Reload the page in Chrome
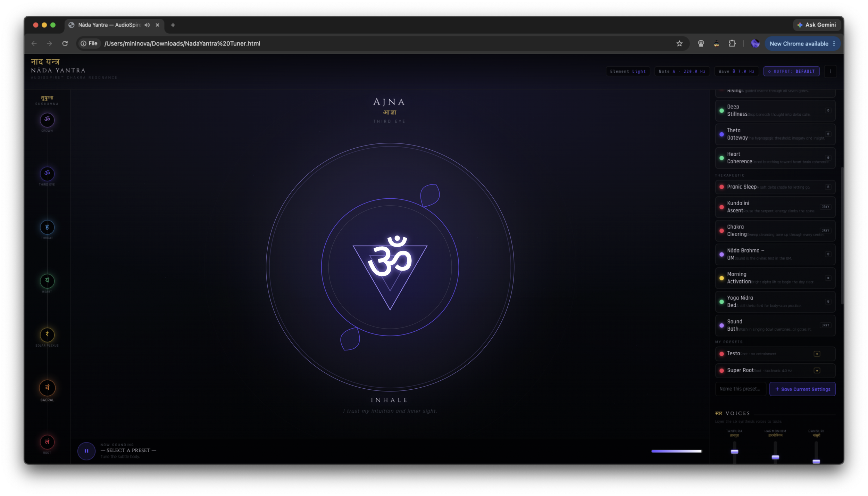 pos(65,43)
